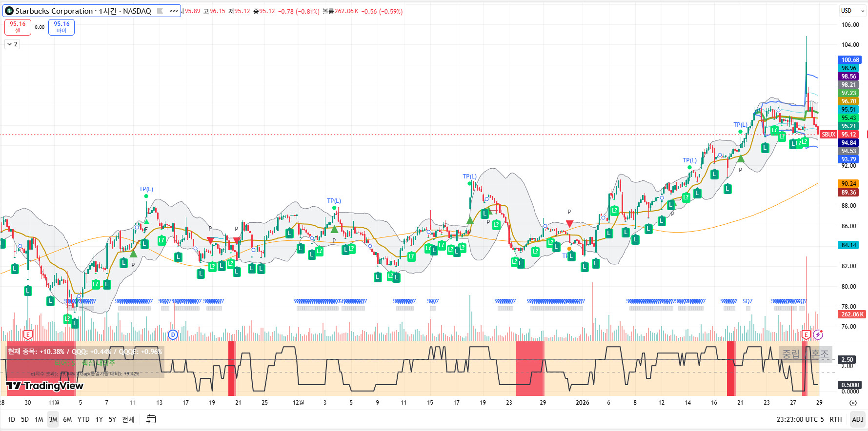Click the 2.50 indicator value label
This screenshot has width=868, height=431.
847,360
